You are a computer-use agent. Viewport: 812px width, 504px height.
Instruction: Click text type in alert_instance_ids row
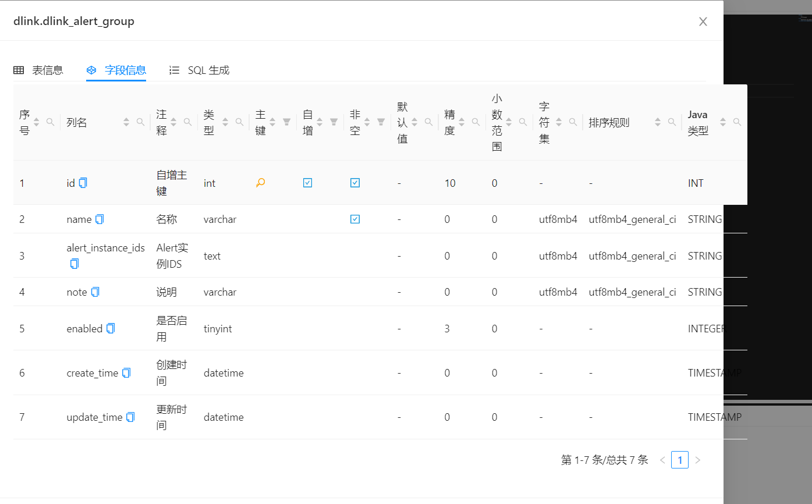212,256
